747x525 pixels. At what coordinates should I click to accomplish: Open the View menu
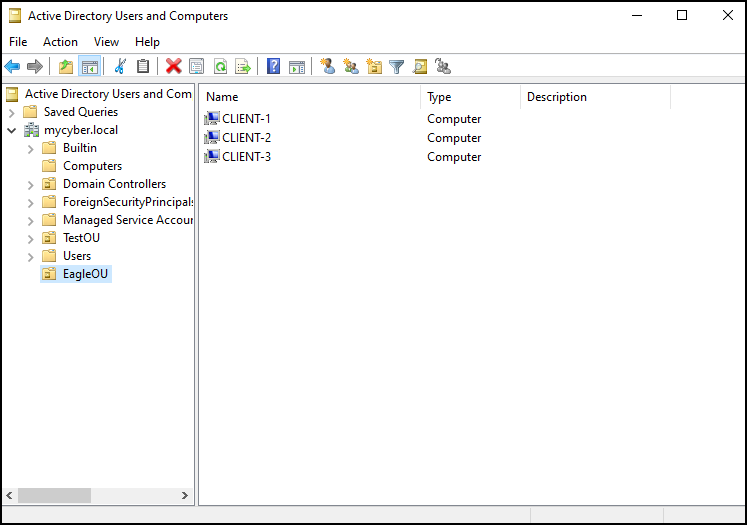coord(106,42)
